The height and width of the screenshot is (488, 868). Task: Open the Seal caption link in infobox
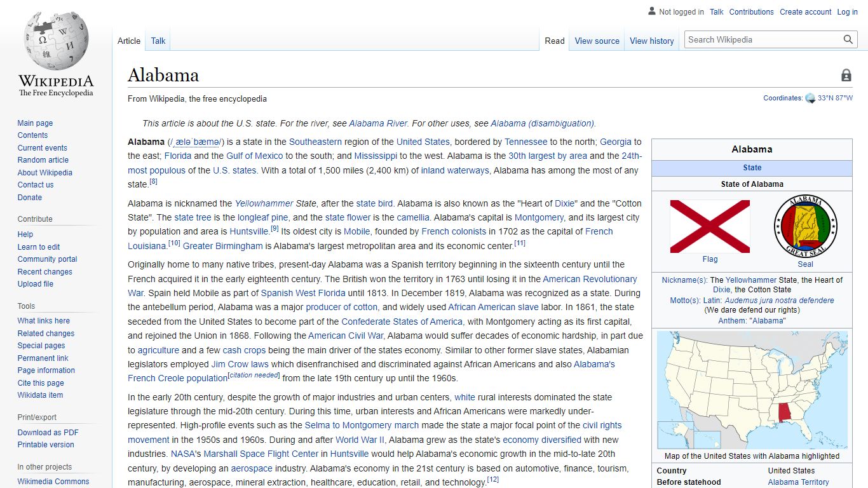pyautogui.click(x=806, y=264)
